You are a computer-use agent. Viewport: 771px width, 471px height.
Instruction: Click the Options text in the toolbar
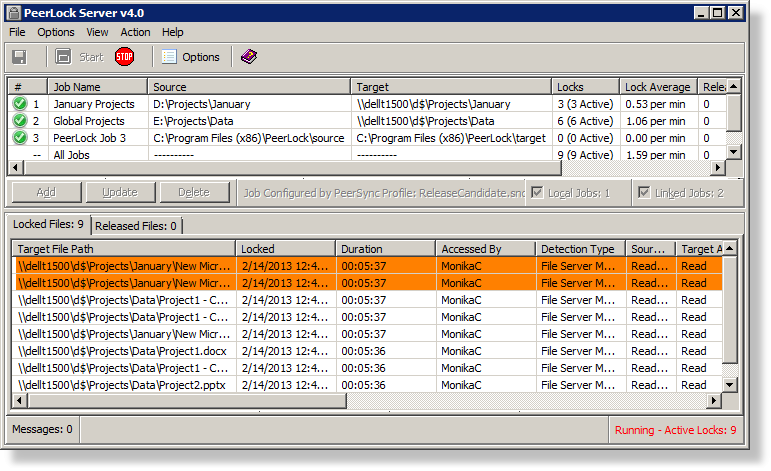tap(201, 57)
